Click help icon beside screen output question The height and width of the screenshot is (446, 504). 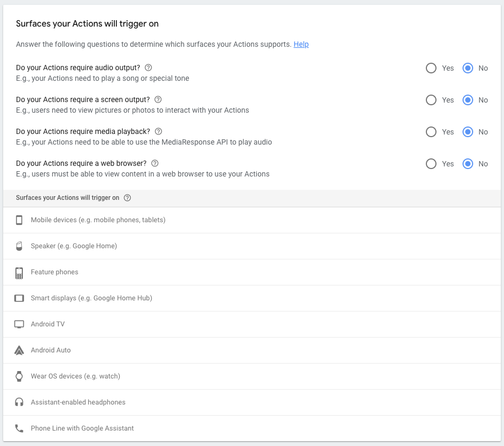click(x=158, y=99)
